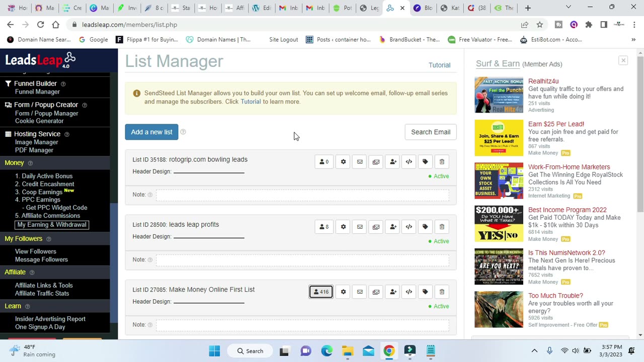Viewport: 644px width, 362px height.
Task: Add subscriber to rotogrip.com bowling leads list
Action: [392, 162]
